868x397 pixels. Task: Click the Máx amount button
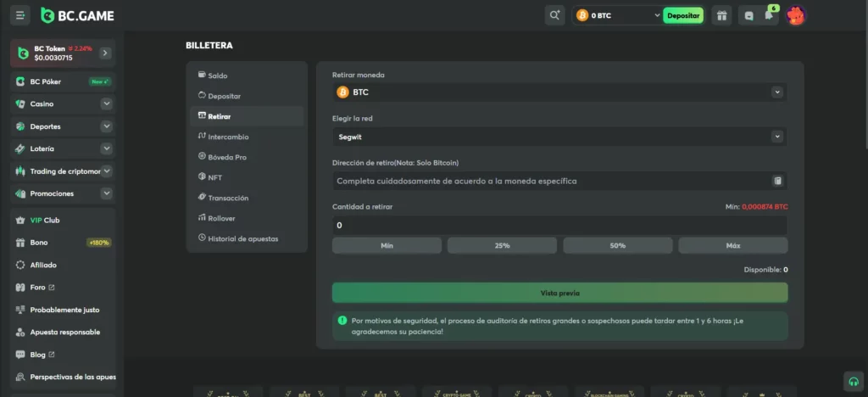(x=733, y=245)
